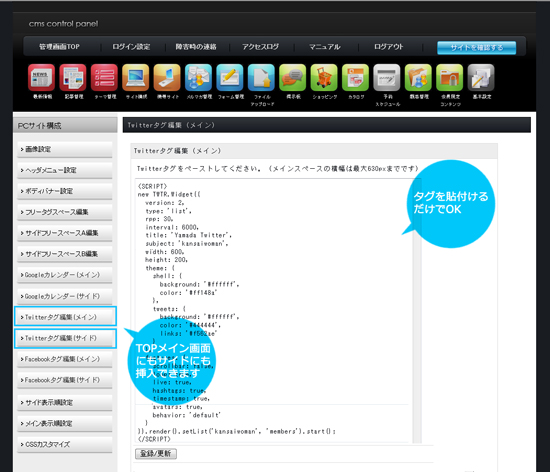Click ログアウト to log out
550x472 pixels.
tap(389, 47)
